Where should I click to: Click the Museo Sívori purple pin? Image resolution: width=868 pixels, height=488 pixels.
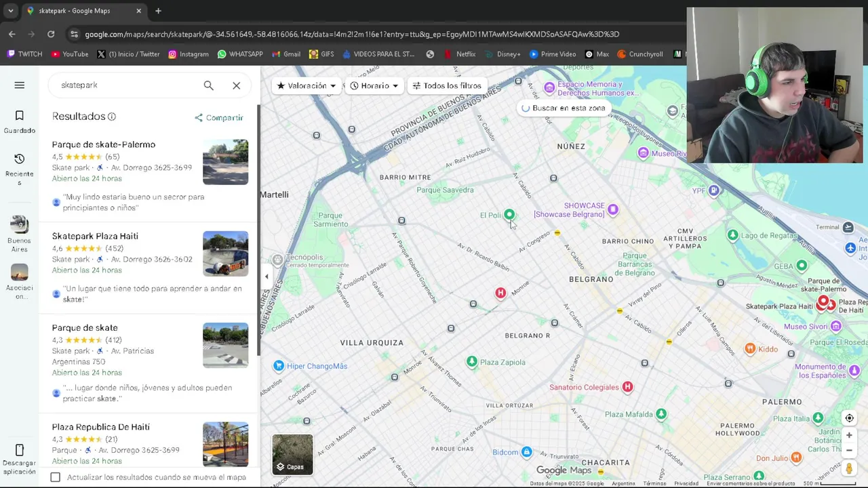point(836,326)
